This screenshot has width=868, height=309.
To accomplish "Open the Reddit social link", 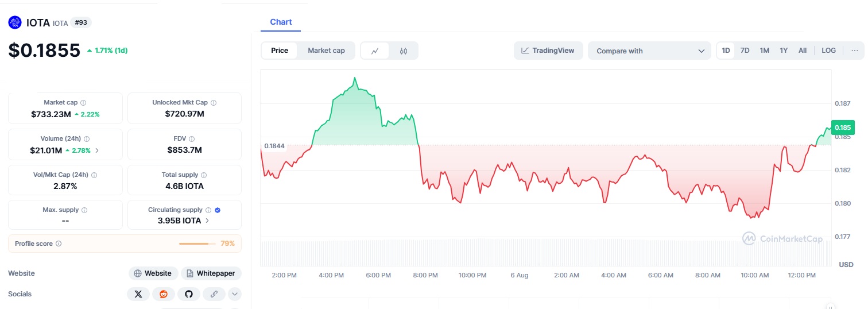I will (x=164, y=294).
